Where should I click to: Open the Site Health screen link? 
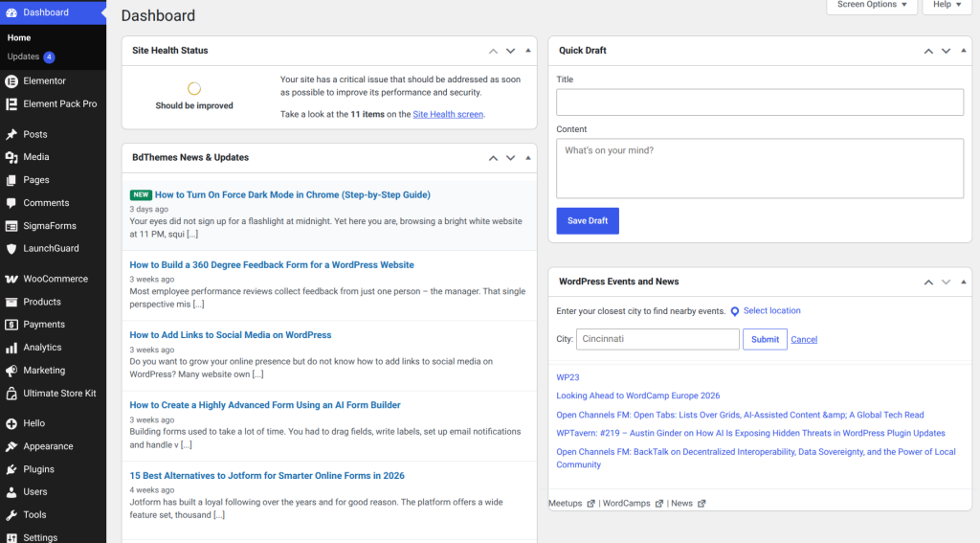click(448, 115)
